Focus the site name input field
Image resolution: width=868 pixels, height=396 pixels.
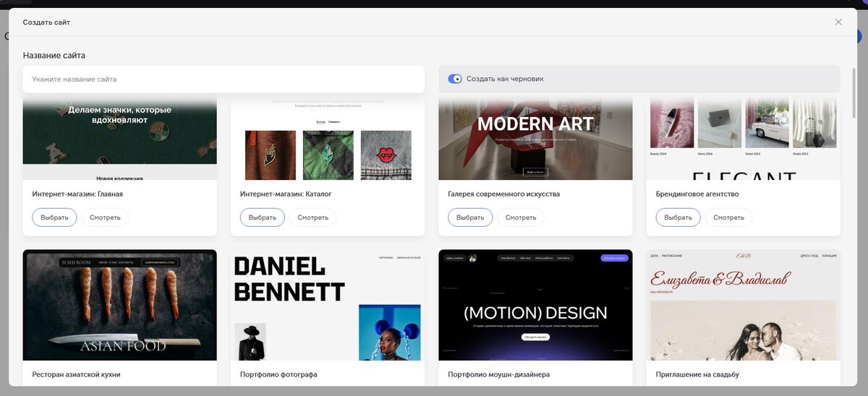tap(224, 79)
